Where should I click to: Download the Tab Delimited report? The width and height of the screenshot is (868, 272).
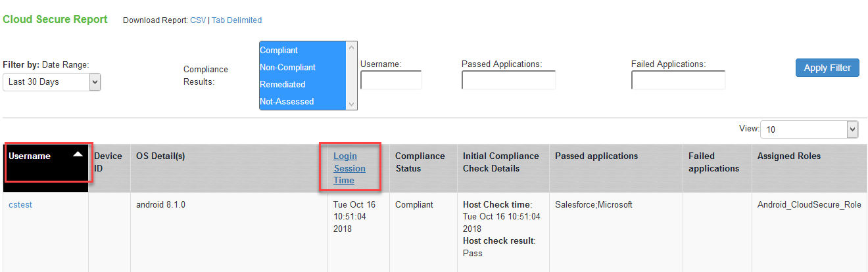[237, 20]
